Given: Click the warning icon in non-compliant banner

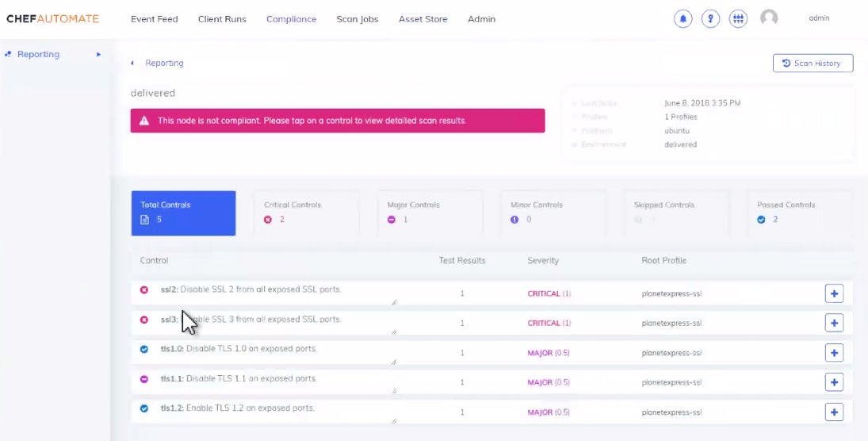Looking at the screenshot, I should tap(144, 121).
